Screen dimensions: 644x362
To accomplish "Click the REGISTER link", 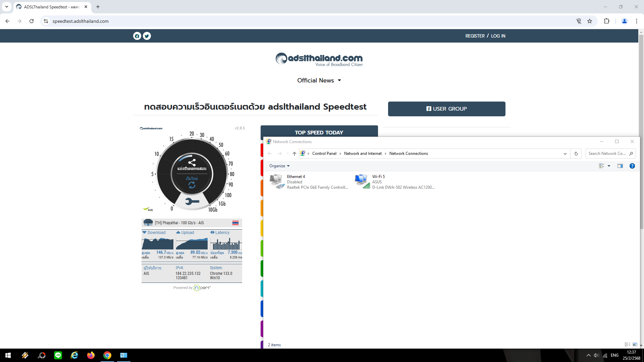I will tap(475, 36).
